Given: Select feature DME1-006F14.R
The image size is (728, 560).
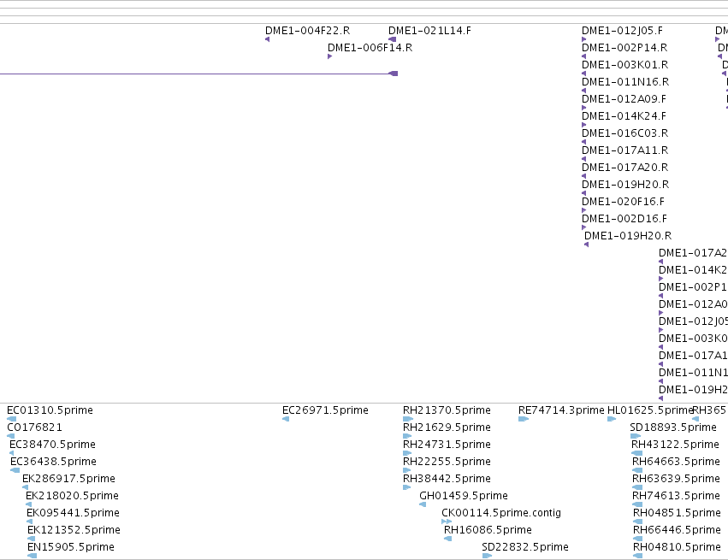Looking at the screenshot, I should [x=370, y=48].
